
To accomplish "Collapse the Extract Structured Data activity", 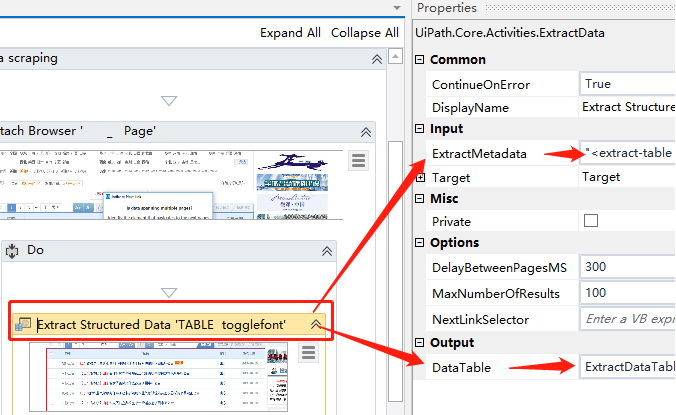I will pos(316,325).
